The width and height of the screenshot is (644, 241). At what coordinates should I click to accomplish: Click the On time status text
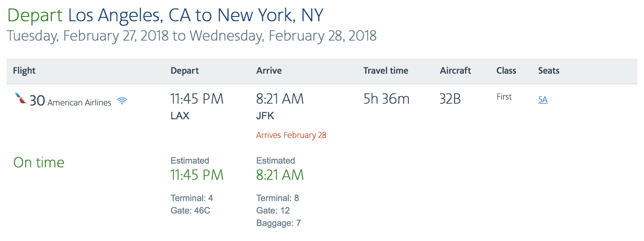[39, 162]
